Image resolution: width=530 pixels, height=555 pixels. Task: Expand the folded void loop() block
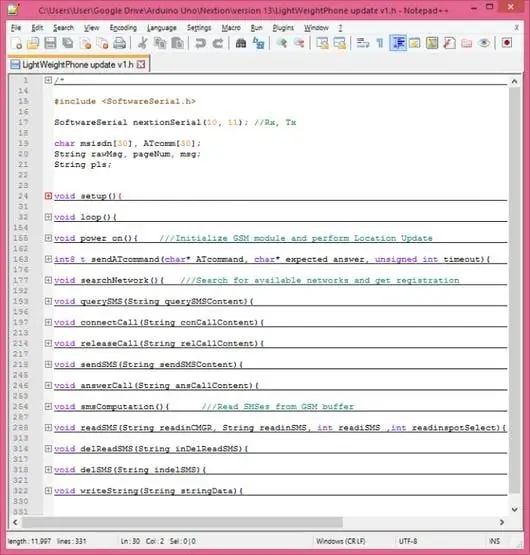(49, 217)
